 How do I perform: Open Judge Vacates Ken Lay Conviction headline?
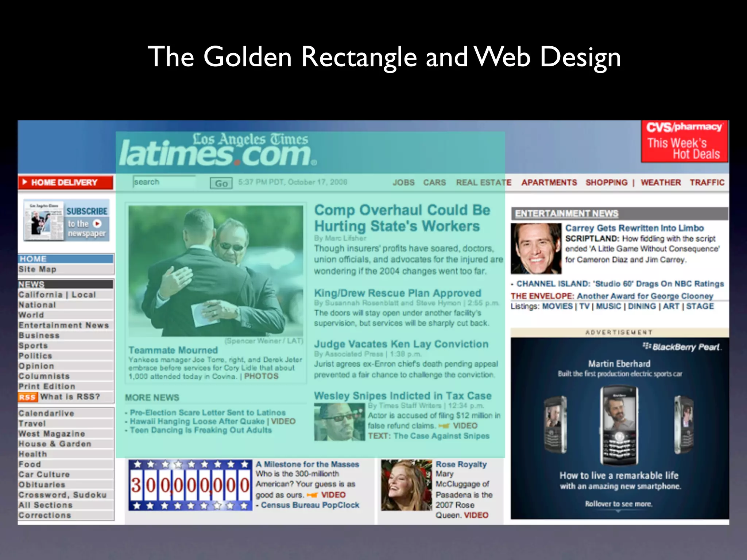401,344
